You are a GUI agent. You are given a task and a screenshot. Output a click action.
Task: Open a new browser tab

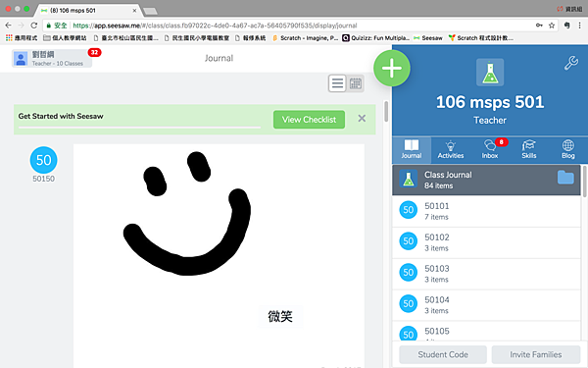click(x=150, y=11)
